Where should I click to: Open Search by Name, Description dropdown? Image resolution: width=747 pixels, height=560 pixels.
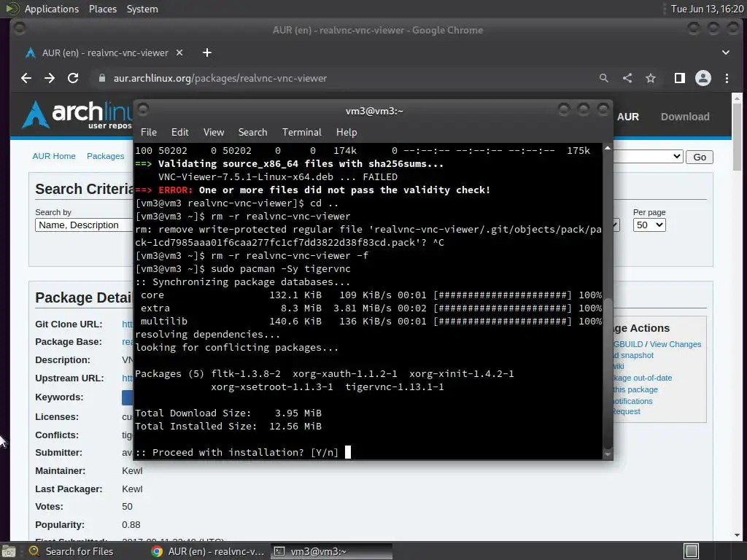point(84,225)
